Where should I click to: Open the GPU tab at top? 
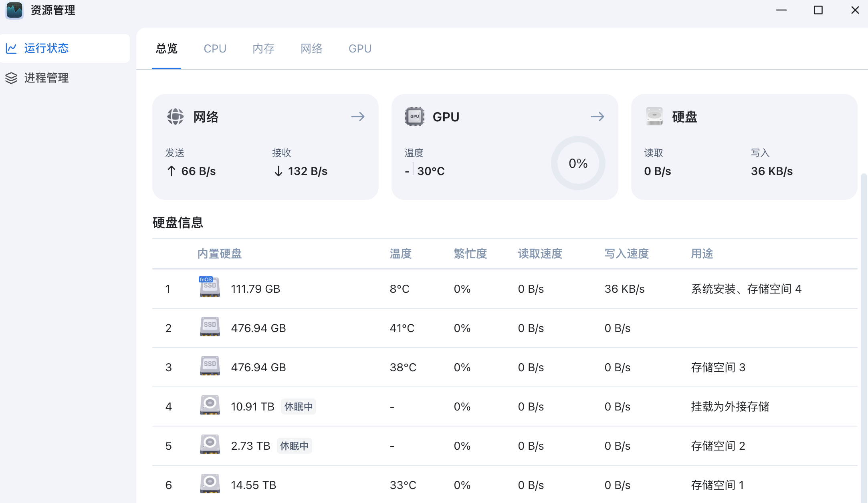360,48
